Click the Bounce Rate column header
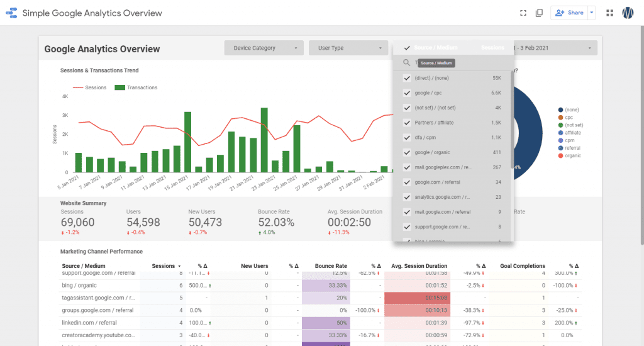Viewport: 644px width, 346px height. (x=331, y=266)
